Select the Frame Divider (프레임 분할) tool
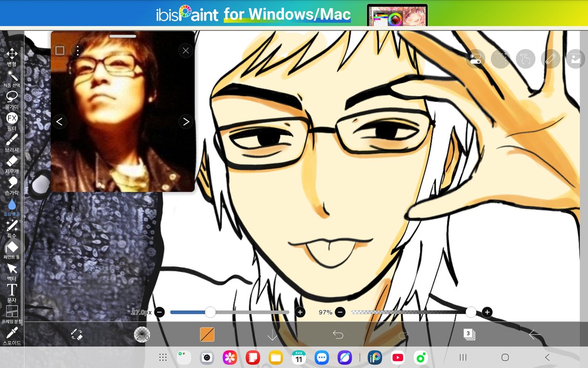 click(12, 314)
